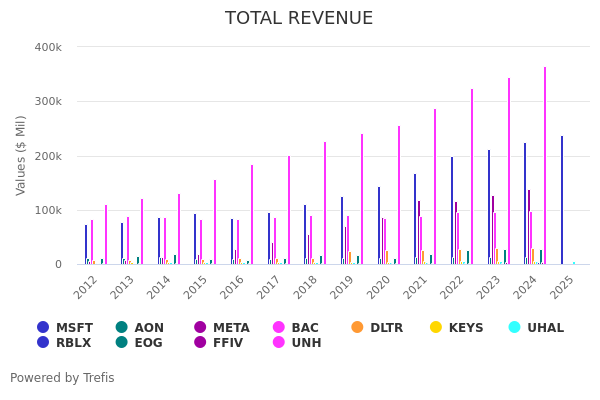The width and height of the screenshot is (600, 400).
Task: Click the BAC legend color dot
Action: (x=279, y=327)
